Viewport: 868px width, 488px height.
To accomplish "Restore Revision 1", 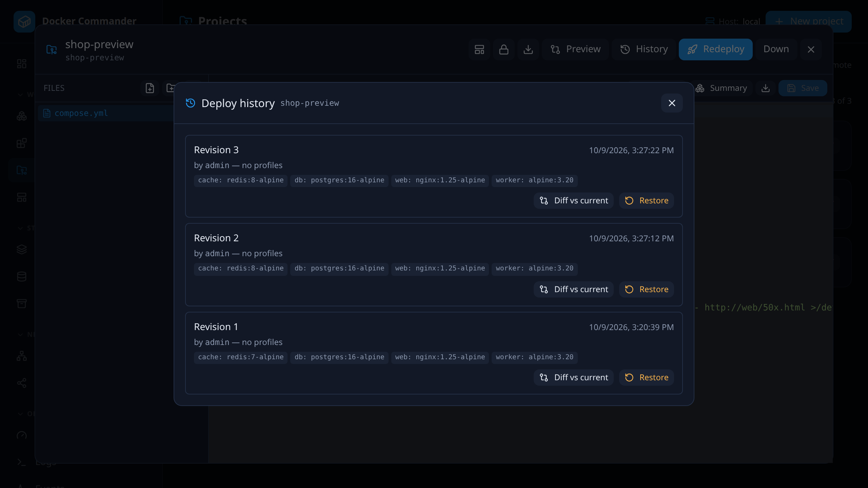I will (x=646, y=378).
